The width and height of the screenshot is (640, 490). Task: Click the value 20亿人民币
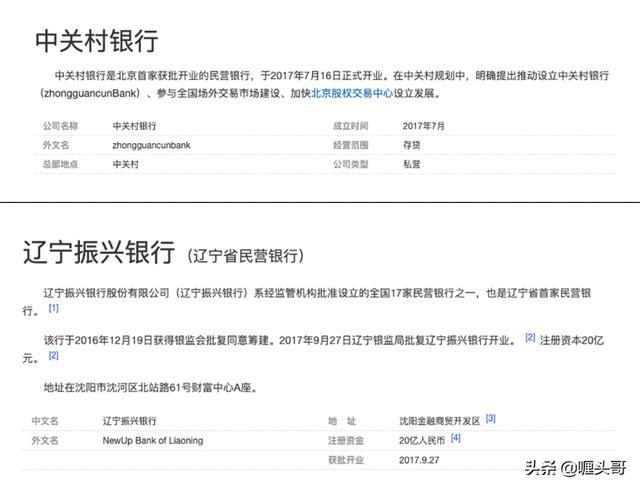point(422,441)
